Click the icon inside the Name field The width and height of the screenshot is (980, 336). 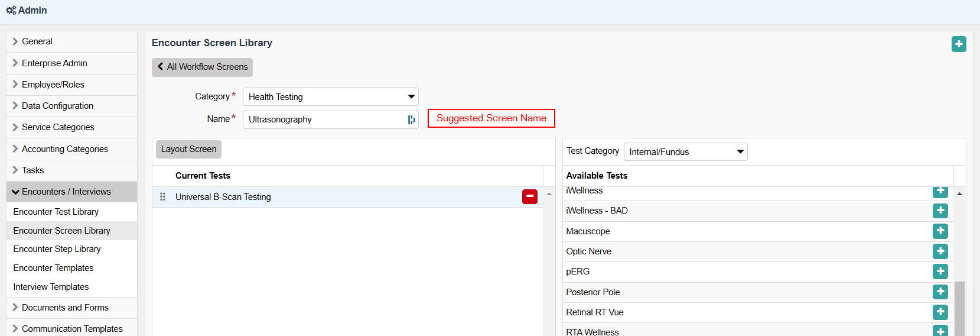click(x=411, y=119)
